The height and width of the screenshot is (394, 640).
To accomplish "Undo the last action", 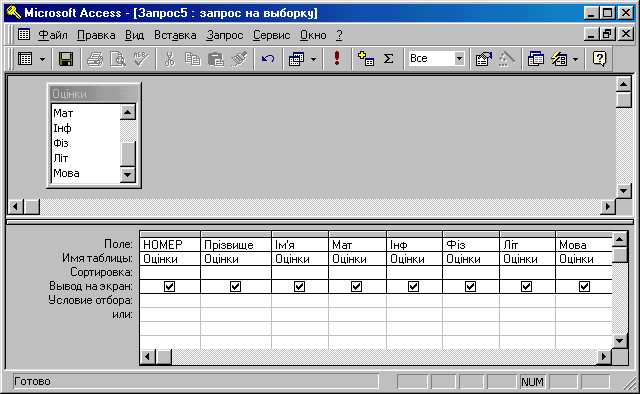I will click(268, 59).
